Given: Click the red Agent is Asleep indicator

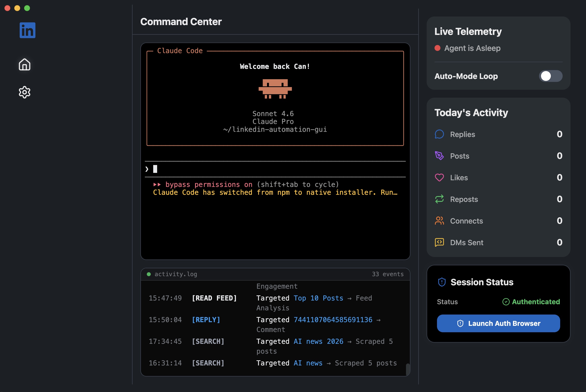Looking at the screenshot, I should 438,48.
